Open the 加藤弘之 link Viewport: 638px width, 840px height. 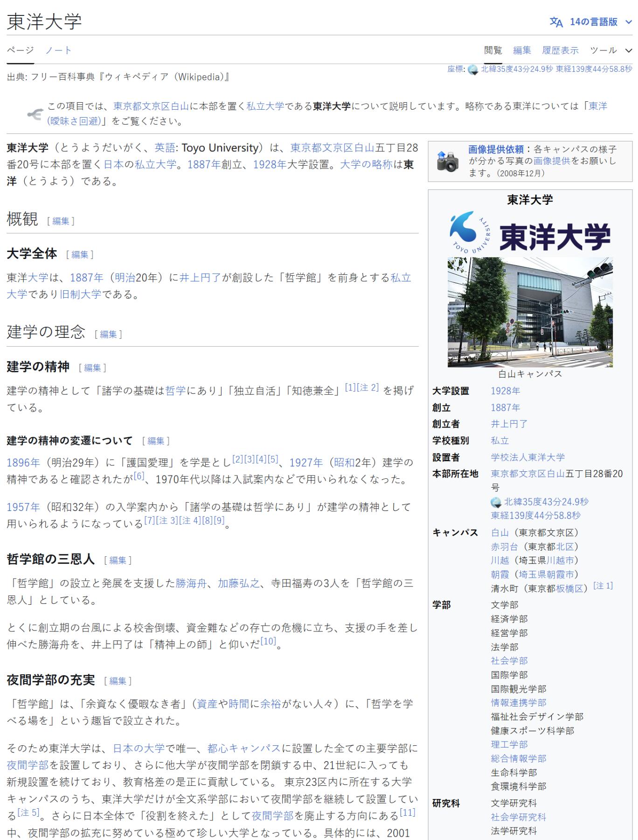[x=238, y=583]
